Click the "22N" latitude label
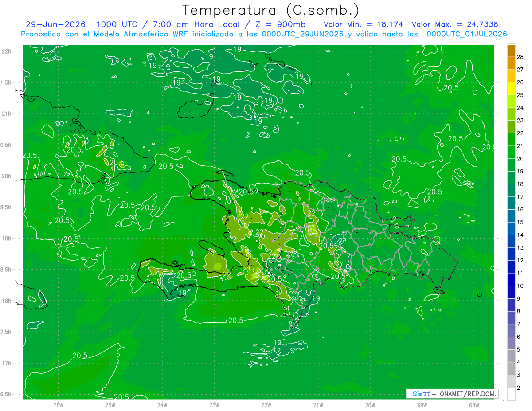Viewport: 532px width, 411px height. [x=7, y=51]
